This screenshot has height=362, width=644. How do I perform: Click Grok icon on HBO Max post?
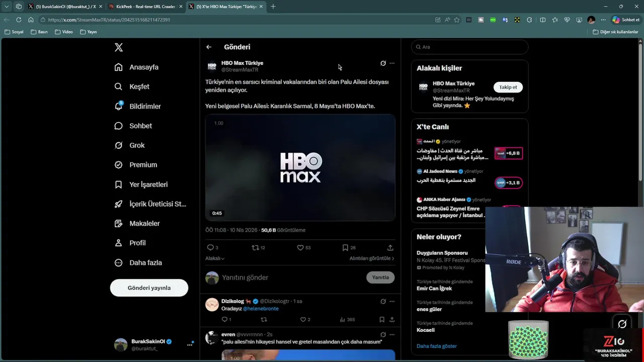(383, 63)
